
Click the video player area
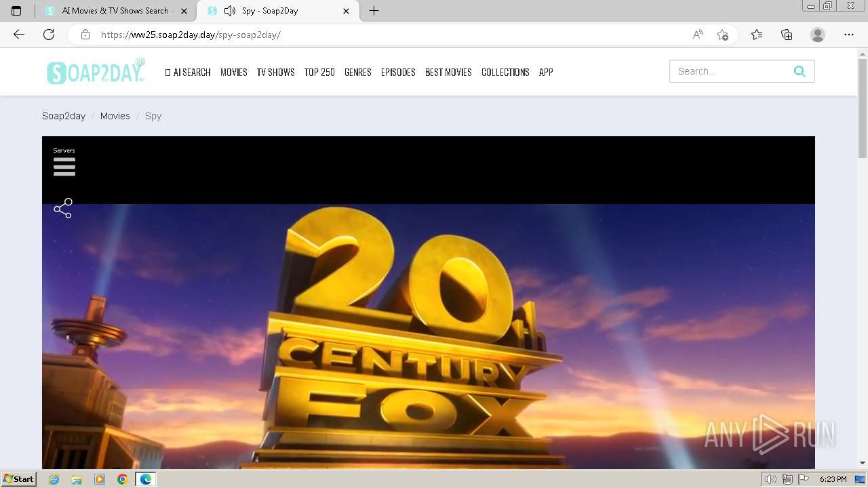click(x=429, y=302)
